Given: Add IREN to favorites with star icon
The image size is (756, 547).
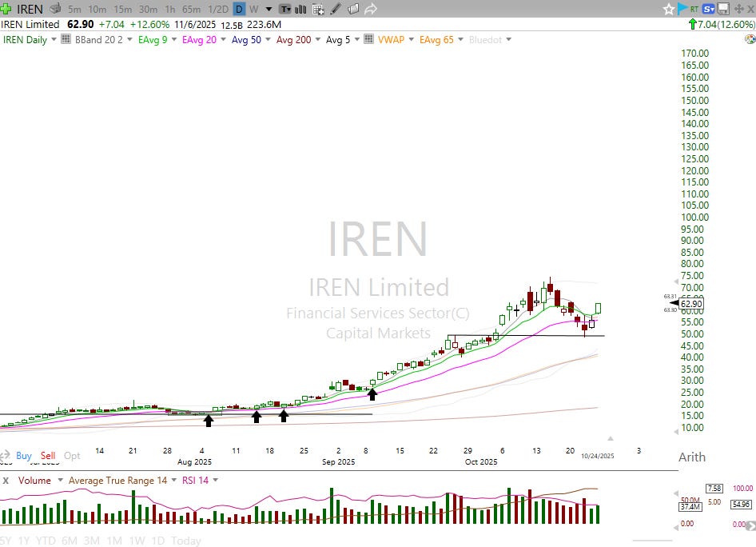Looking at the screenshot, I should coord(668,9).
